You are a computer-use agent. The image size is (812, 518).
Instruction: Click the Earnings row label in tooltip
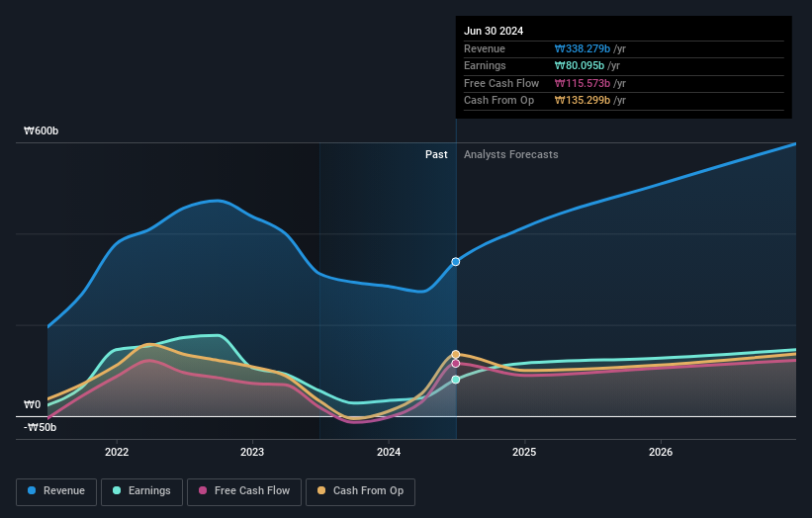point(485,65)
